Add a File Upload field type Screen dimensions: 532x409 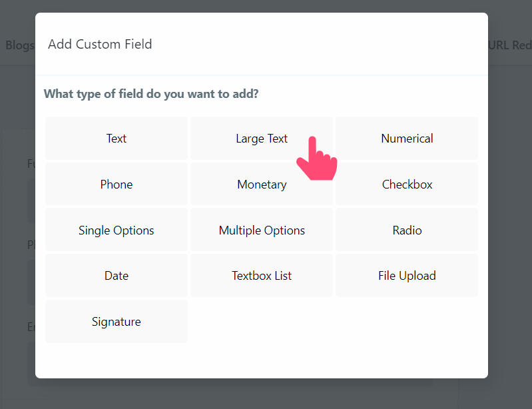click(x=407, y=275)
